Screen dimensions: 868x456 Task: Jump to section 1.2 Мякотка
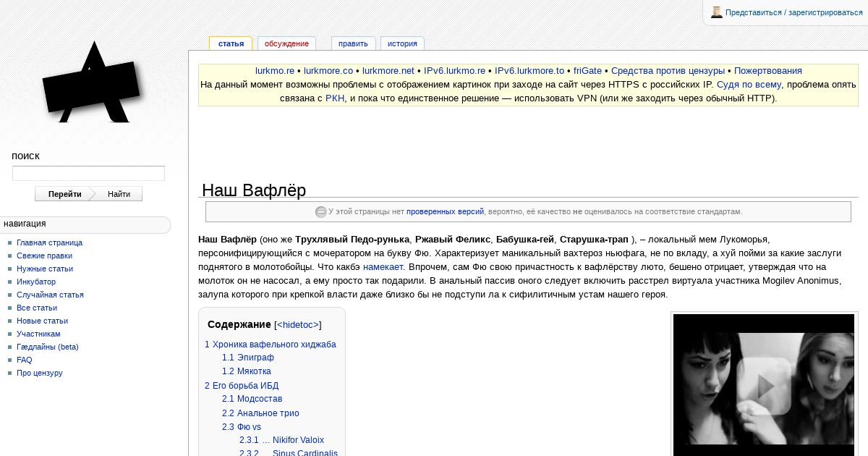(x=247, y=371)
